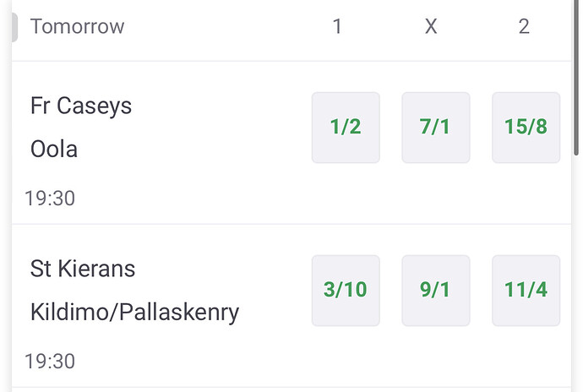
Task: Click 19:30 time under Oola
Action: 50,199
